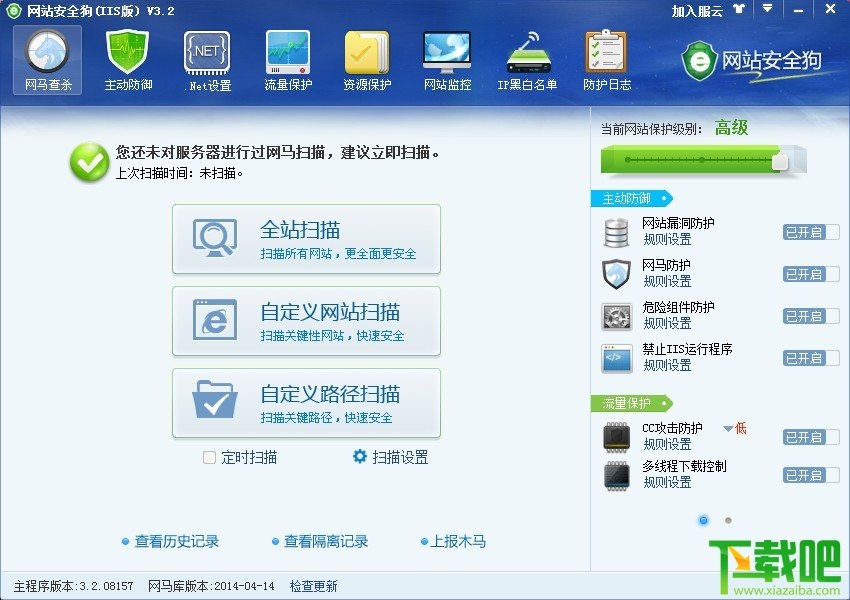Toggle the 网马防护 已开启 switch
The height and width of the screenshot is (600, 850).
coord(811,274)
